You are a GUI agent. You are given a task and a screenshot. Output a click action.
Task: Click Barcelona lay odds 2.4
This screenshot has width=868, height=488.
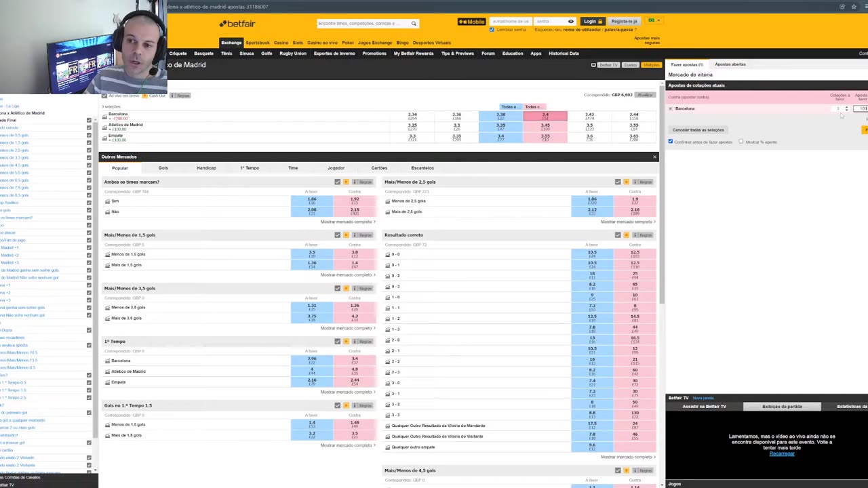click(x=545, y=117)
